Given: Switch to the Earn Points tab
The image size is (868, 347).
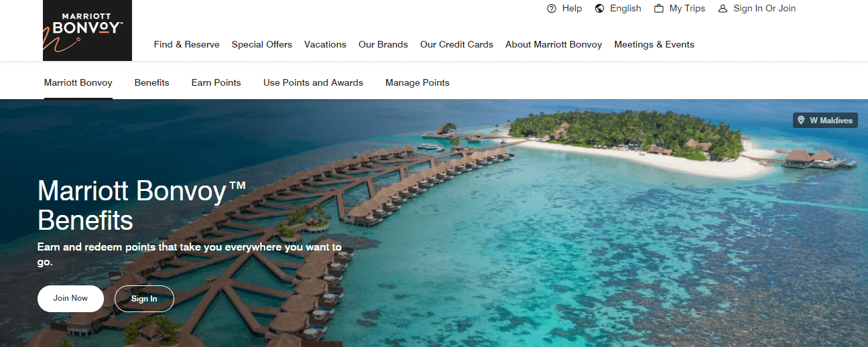Looking at the screenshot, I should point(216,83).
